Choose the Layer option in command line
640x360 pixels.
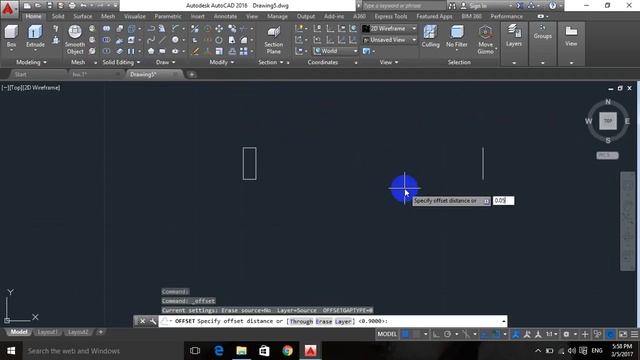click(x=343, y=321)
